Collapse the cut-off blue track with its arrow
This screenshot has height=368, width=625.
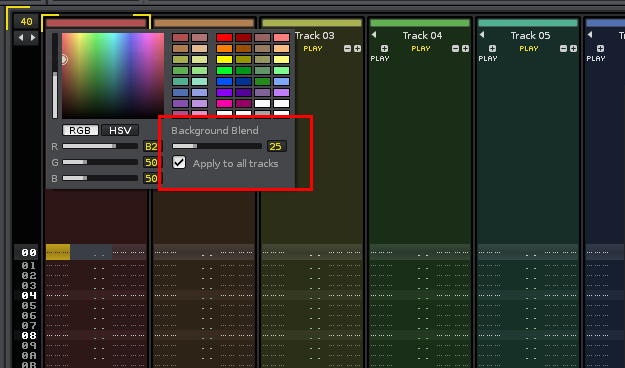click(590, 35)
